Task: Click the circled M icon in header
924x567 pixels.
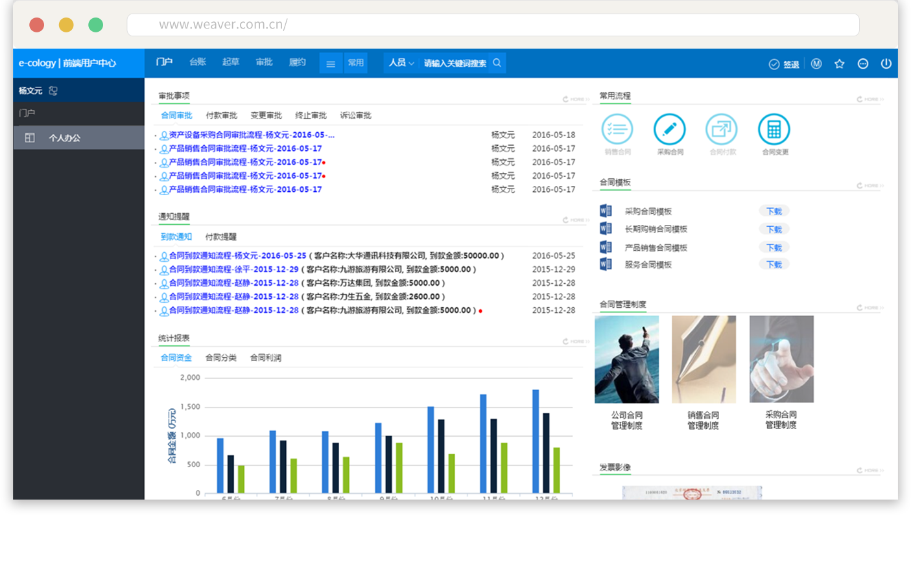Action: click(816, 64)
